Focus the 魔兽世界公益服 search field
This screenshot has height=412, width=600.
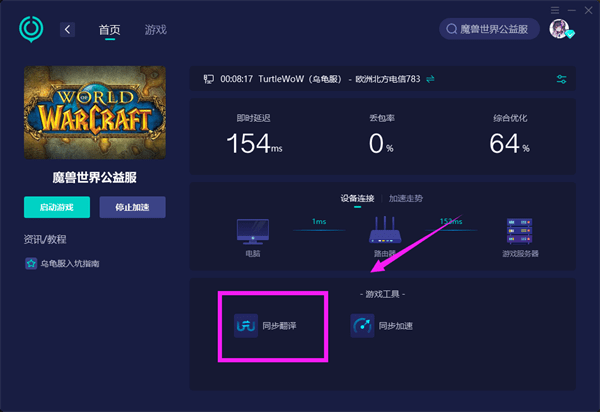[489, 29]
